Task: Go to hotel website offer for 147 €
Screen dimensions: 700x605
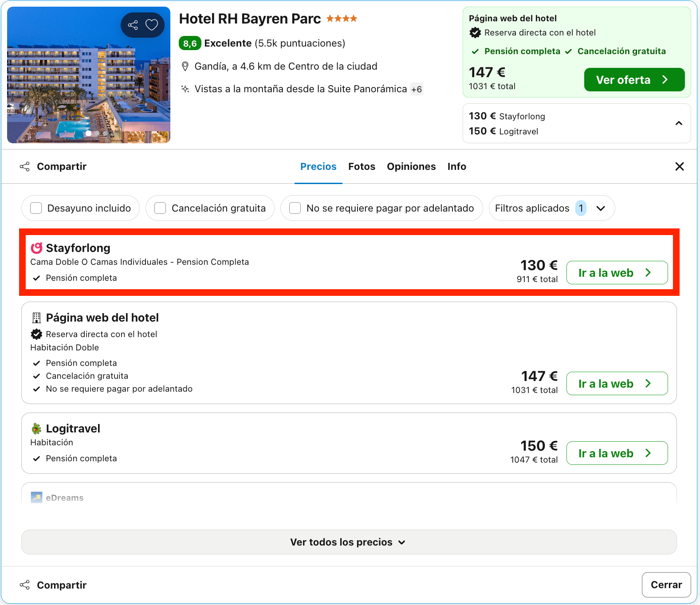Action: click(x=617, y=384)
